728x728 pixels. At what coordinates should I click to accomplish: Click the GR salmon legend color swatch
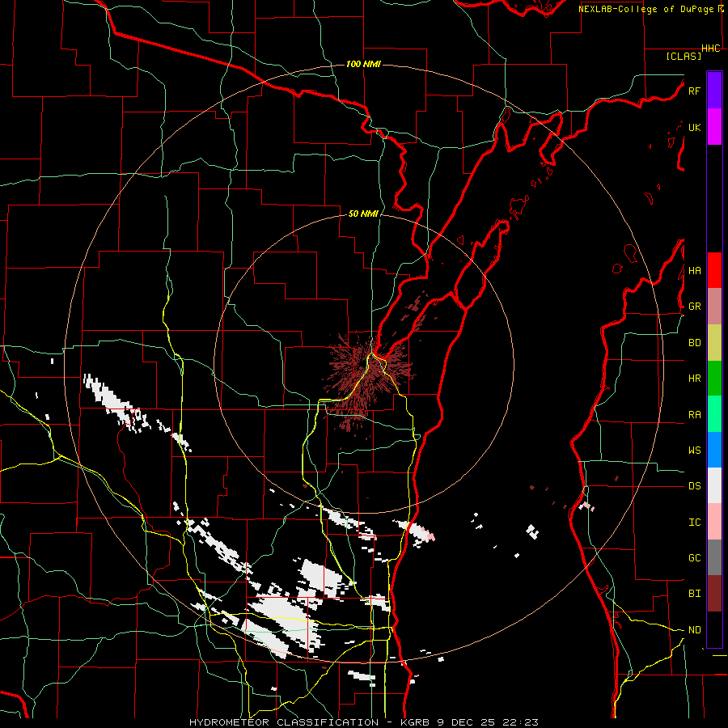click(714, 307)
